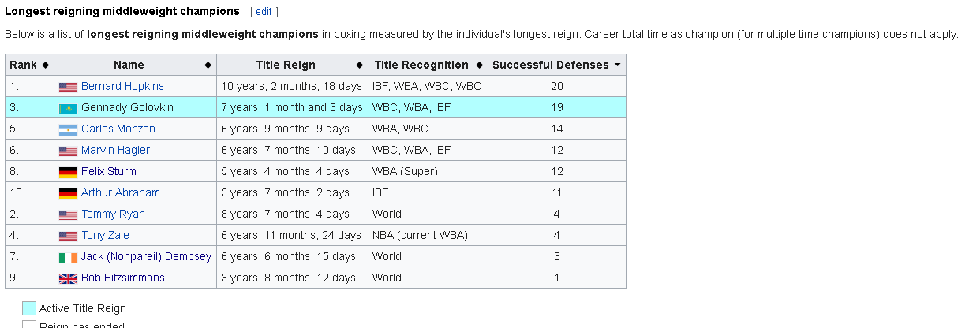980x328 pixels.
Task: Toggle Successful Defenses sort order
Action: (x=556, y=65)
